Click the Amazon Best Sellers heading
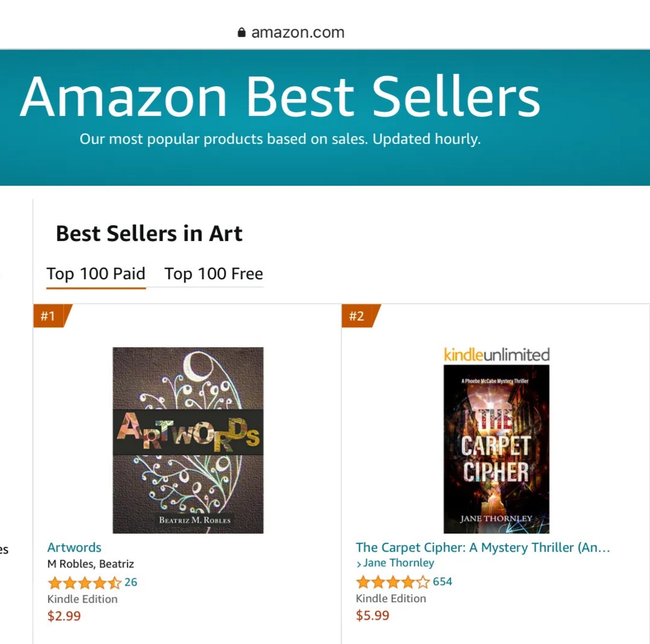 click(x=280, y=97)
